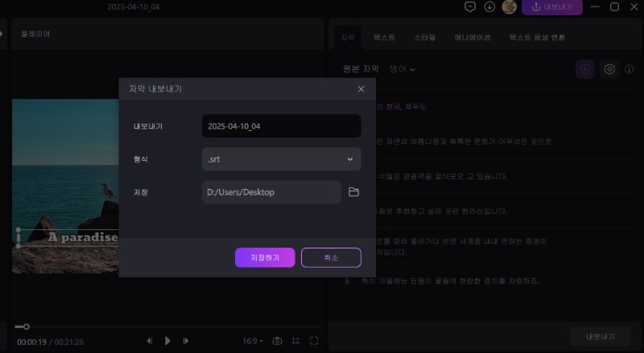Edit the export file name field

[281, 126]
